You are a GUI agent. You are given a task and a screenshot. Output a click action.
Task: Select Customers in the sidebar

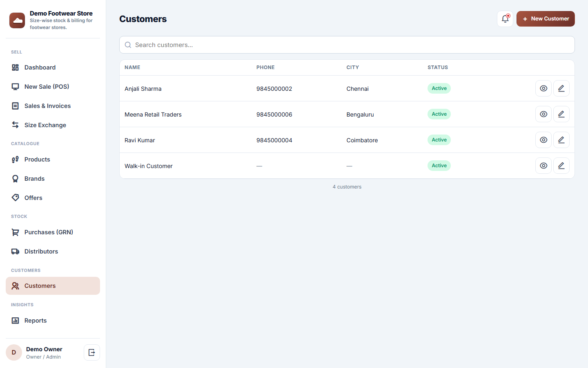point(53,286)
